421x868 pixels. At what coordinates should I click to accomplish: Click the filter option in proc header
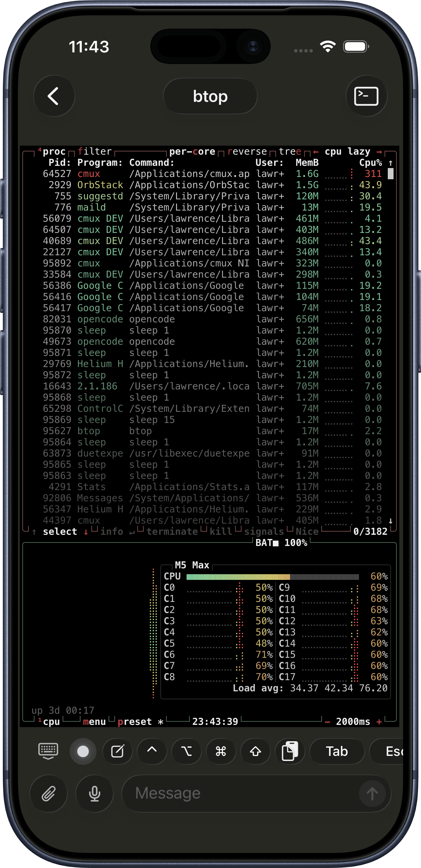click(95, 152)
